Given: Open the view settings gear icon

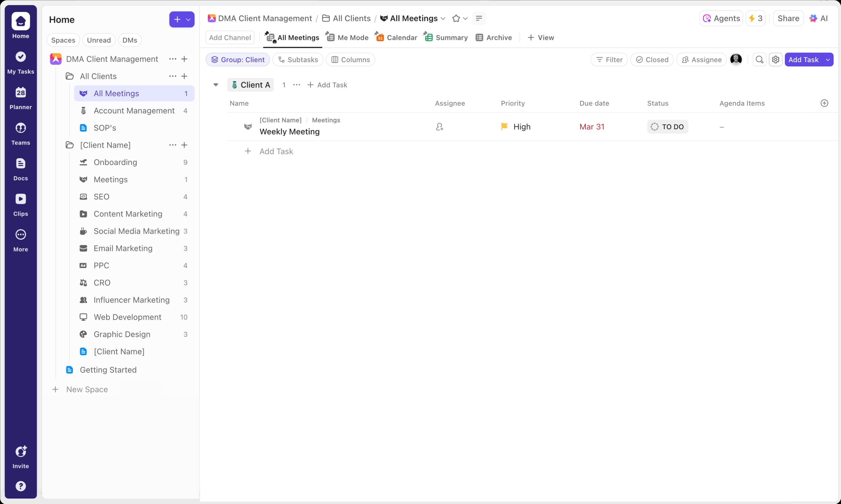Looking at the screenshot, I should [776, 60].
